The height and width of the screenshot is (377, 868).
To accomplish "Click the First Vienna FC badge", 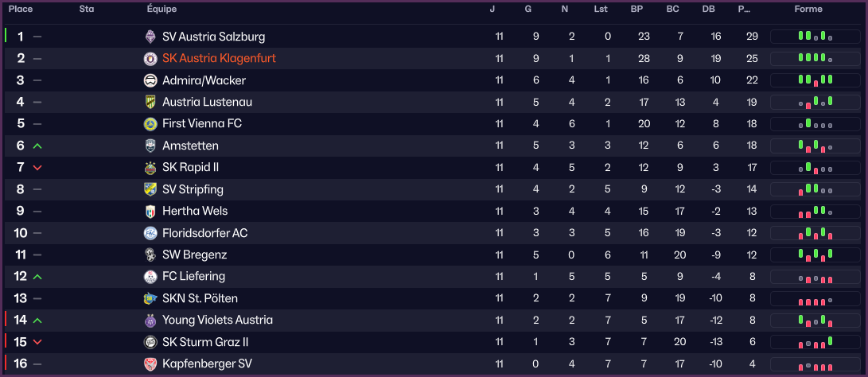I will pyautogui.click(x=150, y=124).
